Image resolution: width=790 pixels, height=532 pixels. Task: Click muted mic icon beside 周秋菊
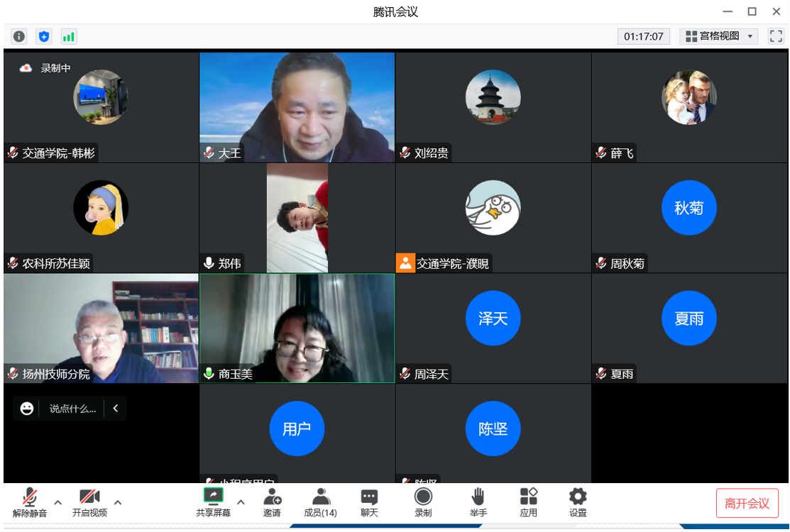[x=601, y=263]
